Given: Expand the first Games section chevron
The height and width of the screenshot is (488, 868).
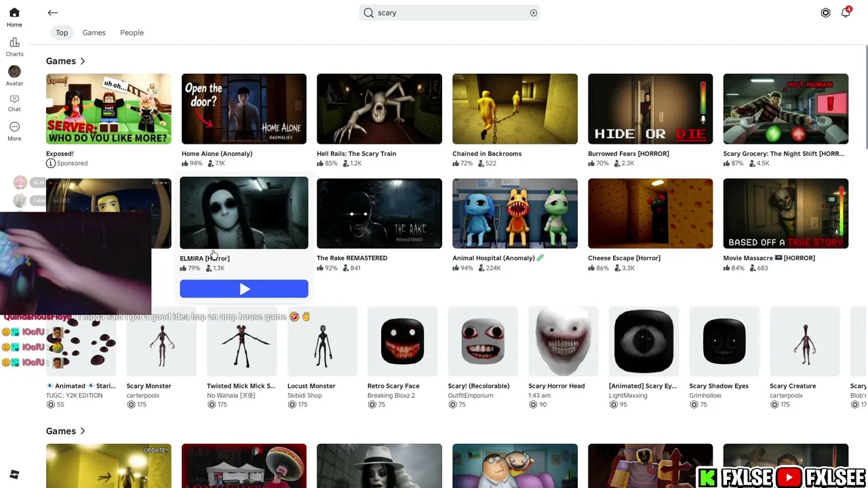Looking at the screenshot, I should point(83,62).
